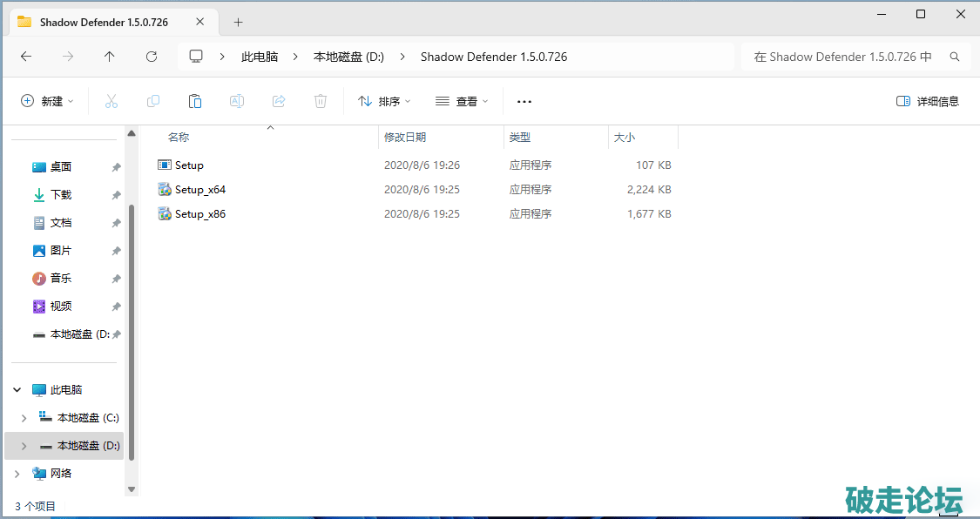Click the pin icon beside 视频
This screenshot has width=980, height=519.
pyautogui.click(x=116, y=307)
